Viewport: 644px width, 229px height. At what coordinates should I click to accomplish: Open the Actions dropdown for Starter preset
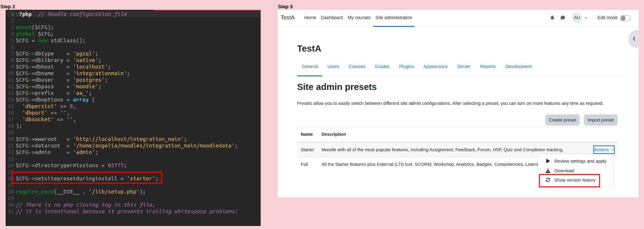point(604,150)
